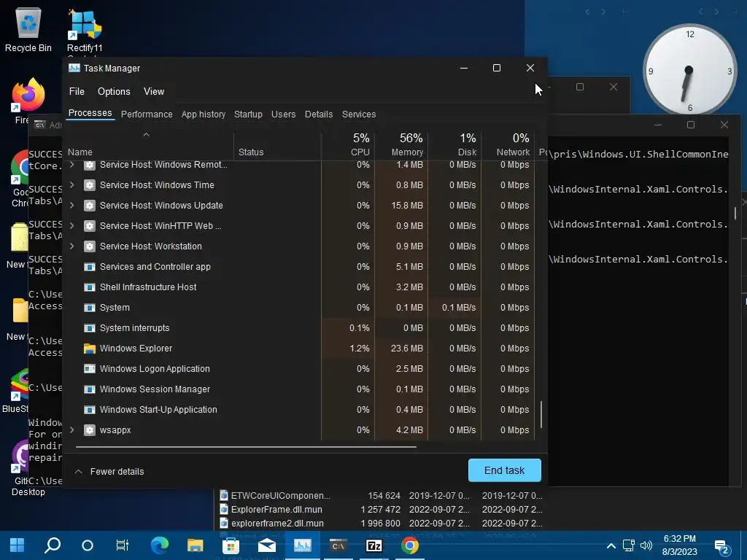
Task: Sort by the Name column header
Action: point(149,146)
